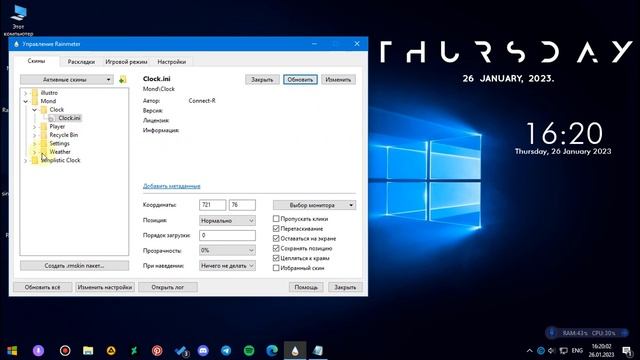Toggle Цепляться к краям checkbox
This screenshot has height=360, width=640.
pyautogui.click(x=276, y=258)
